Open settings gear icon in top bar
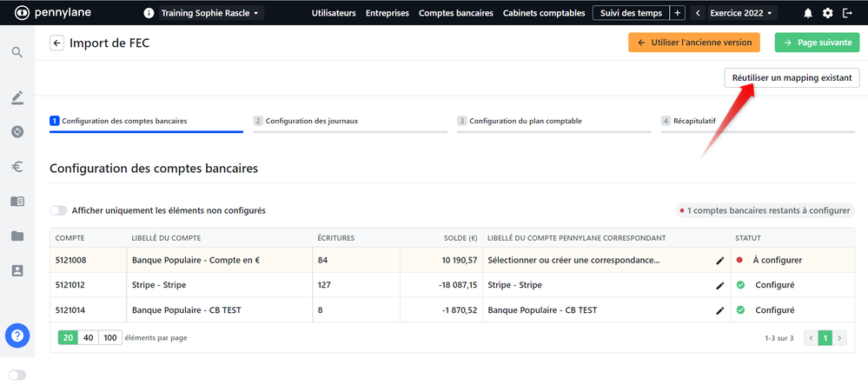Screen dimensions: 868x392 tap(827, 13)
